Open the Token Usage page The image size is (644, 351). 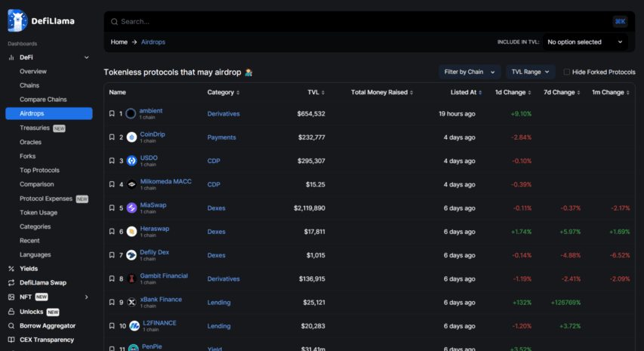pyautogui.click(x=39, y=213)
